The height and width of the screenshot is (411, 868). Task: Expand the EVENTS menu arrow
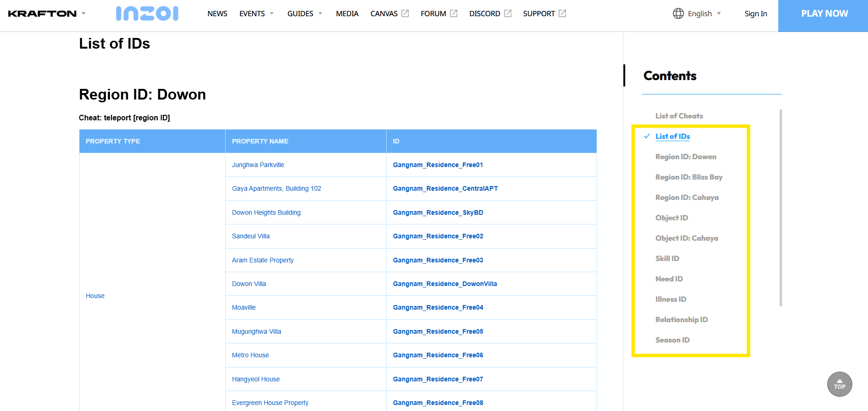[x=272, y=13]
